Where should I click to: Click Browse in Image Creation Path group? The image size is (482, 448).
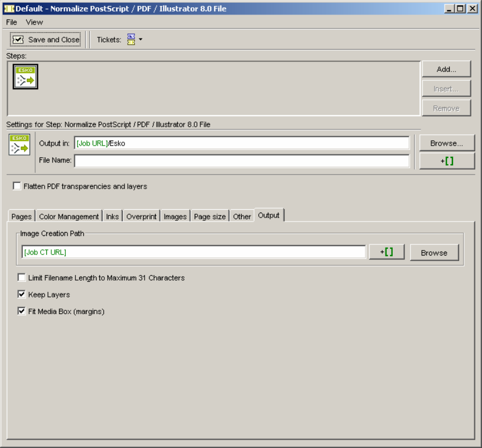pyautogui.click(x=434, y=253)
